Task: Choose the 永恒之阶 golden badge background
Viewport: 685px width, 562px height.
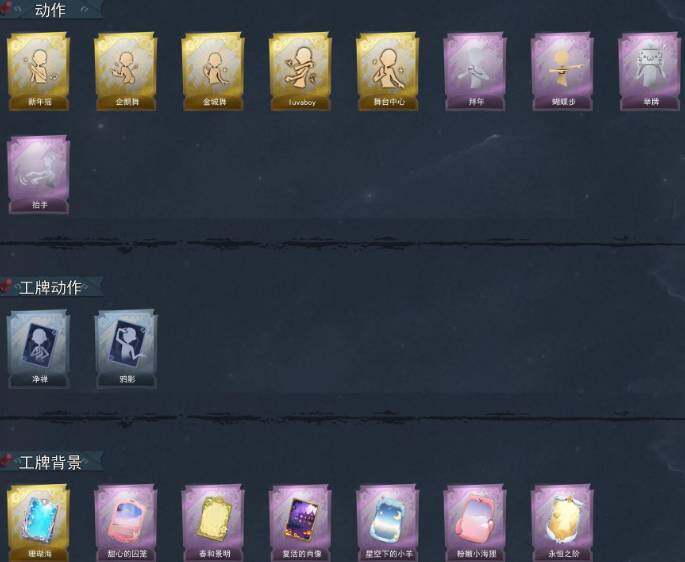Action: tap(563, 523)
